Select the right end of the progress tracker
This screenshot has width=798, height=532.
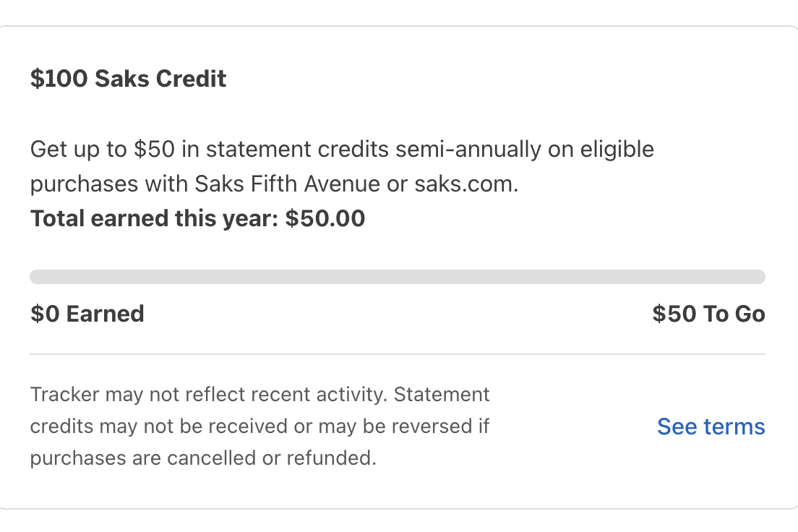tap(759, 275)
